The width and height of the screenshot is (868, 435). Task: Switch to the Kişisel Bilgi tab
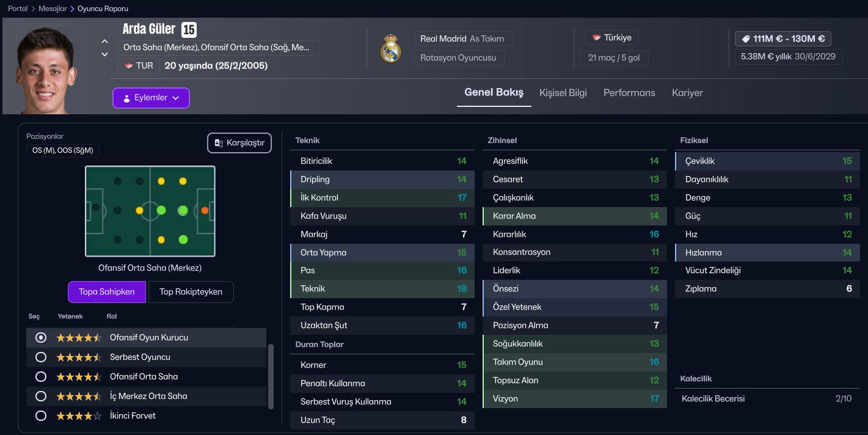(x=563, y=93)
